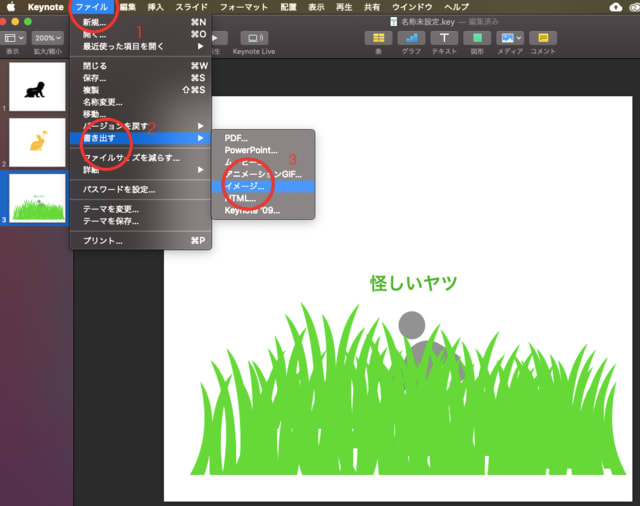
Task: Open the 表示 view options dropdown
Action: coord(13,37)
